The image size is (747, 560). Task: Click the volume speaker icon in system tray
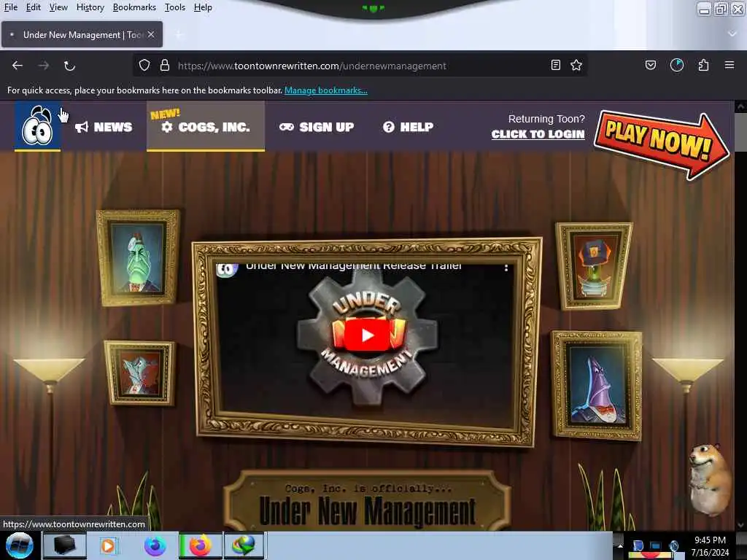(x=673, y=546)
